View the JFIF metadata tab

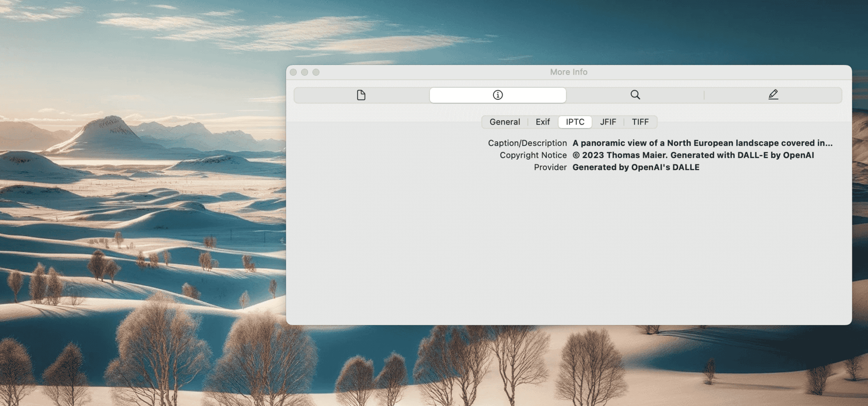[608, 122]
